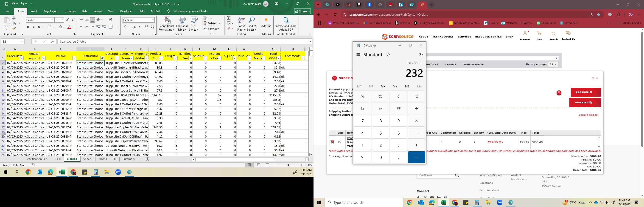Apply the Percent Style format icon

point(134,27)
